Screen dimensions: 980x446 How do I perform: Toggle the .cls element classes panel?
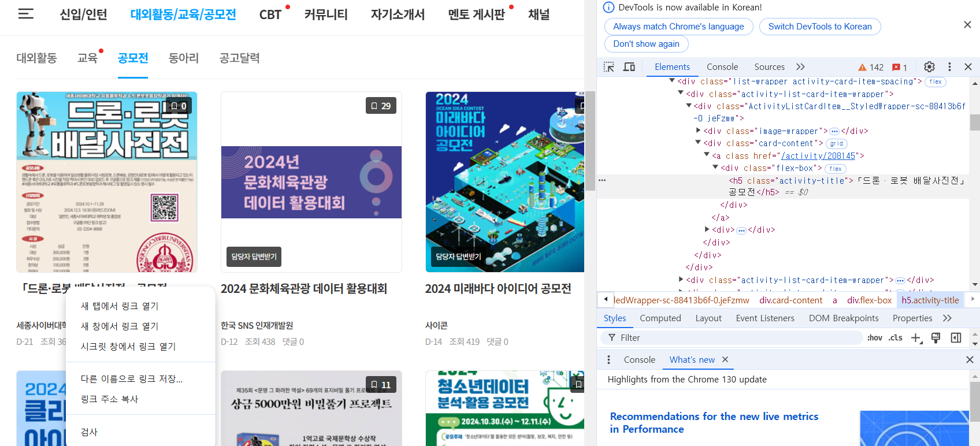pyautogui.click(x=896, y=338)
